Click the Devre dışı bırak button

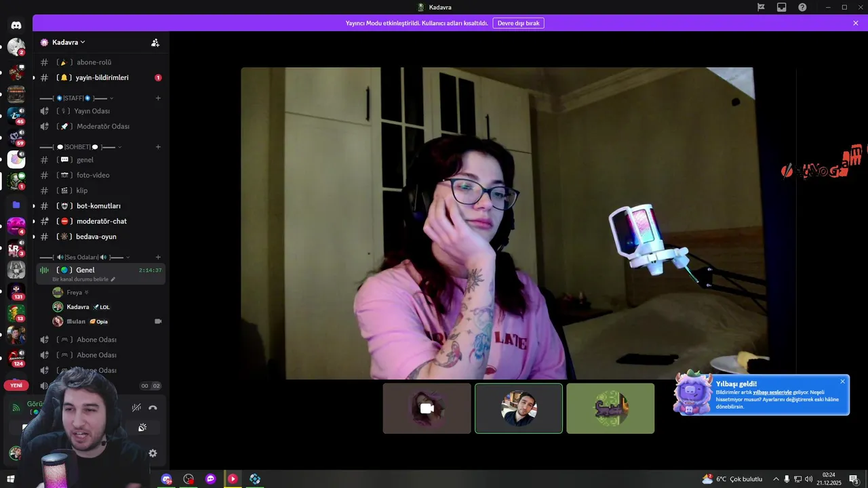(518, 23)
